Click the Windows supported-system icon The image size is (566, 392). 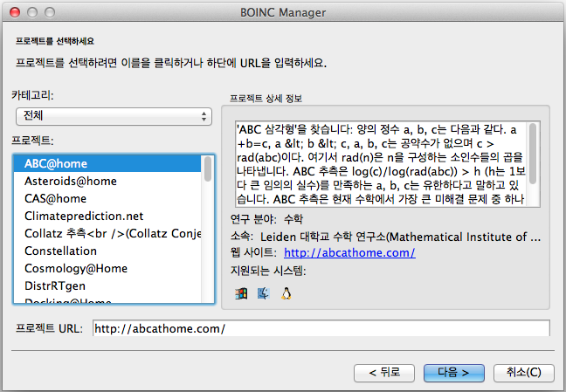point(241,294)
